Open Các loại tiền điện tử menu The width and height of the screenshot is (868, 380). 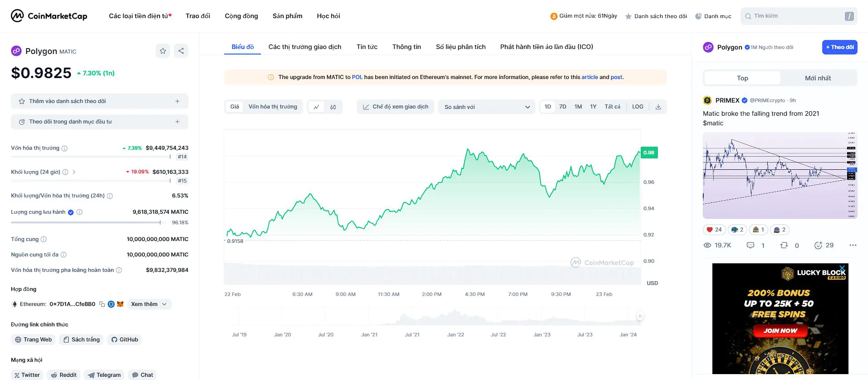click(x=140, y=16)
